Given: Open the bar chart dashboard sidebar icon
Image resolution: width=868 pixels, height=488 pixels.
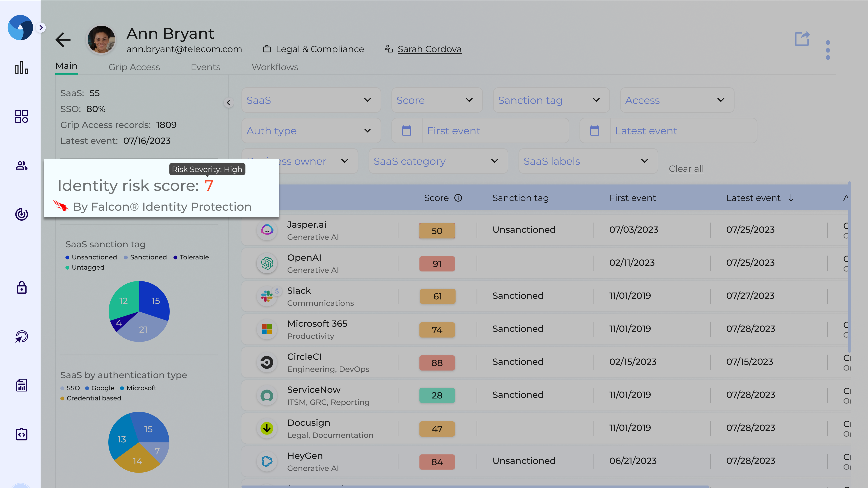Looking at the screenshot, I should (21, 68).
